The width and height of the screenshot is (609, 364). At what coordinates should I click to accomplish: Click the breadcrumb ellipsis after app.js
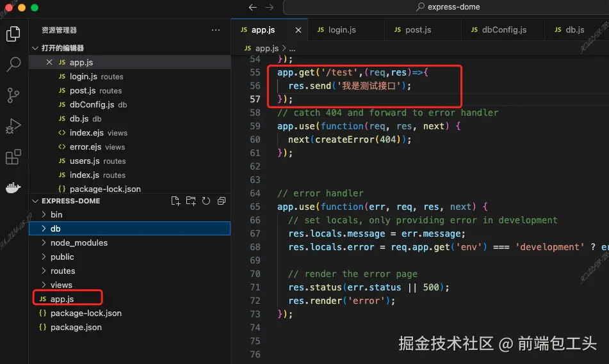point(292,49)
